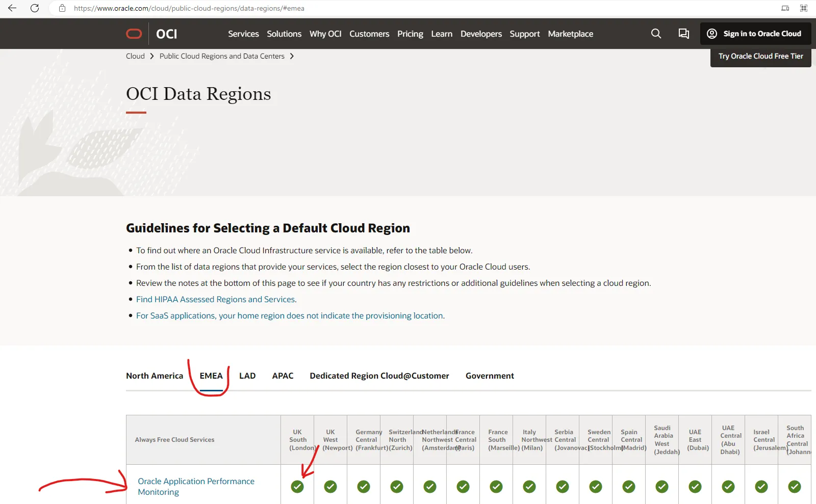
Task: Click the green check under UAE Central (Abu Dhabi)
Action: (x=728, y=487)
